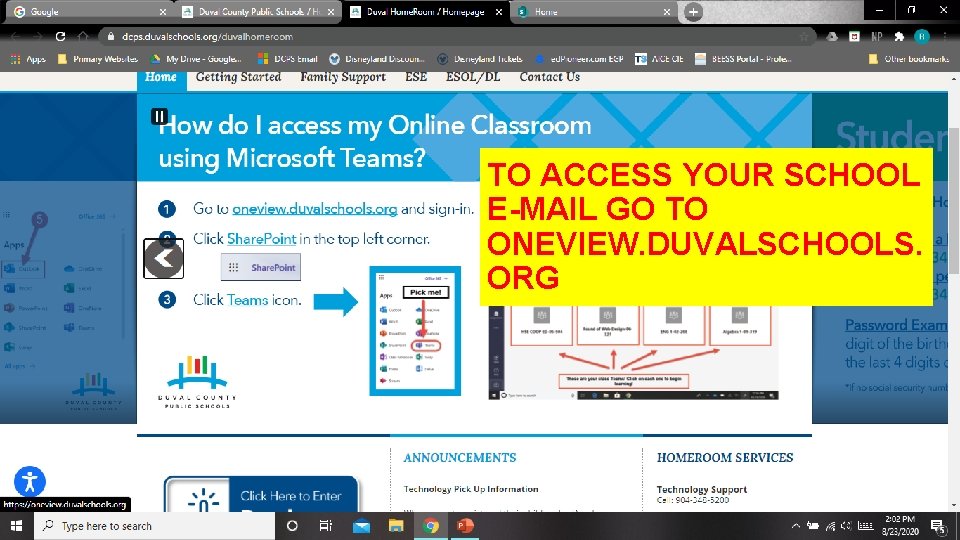Open Task View on taskbar
Screen dimensions: 960x540
(325, 526)
